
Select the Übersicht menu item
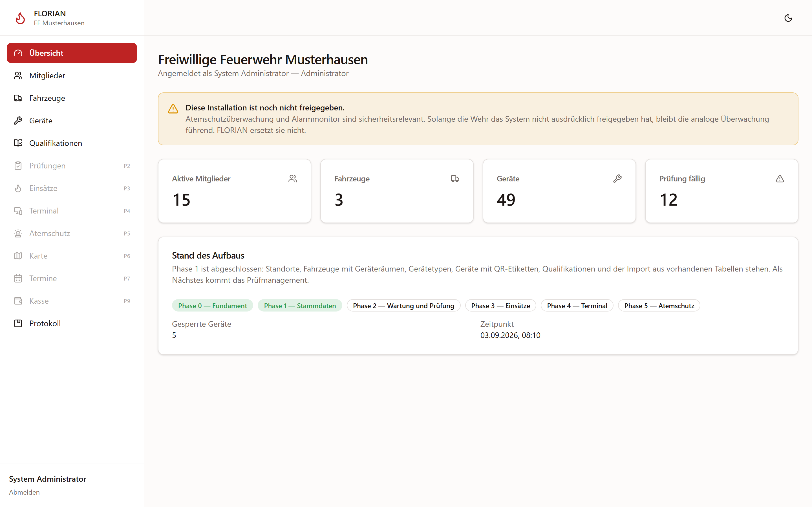click(72, 53)
